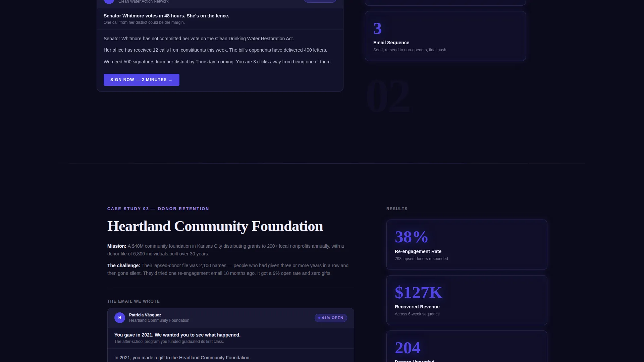The width and height of the screenshot is (644, 362).
Task: Click 'In 2021, you made a gift' sentence
Action: (182, 358)
